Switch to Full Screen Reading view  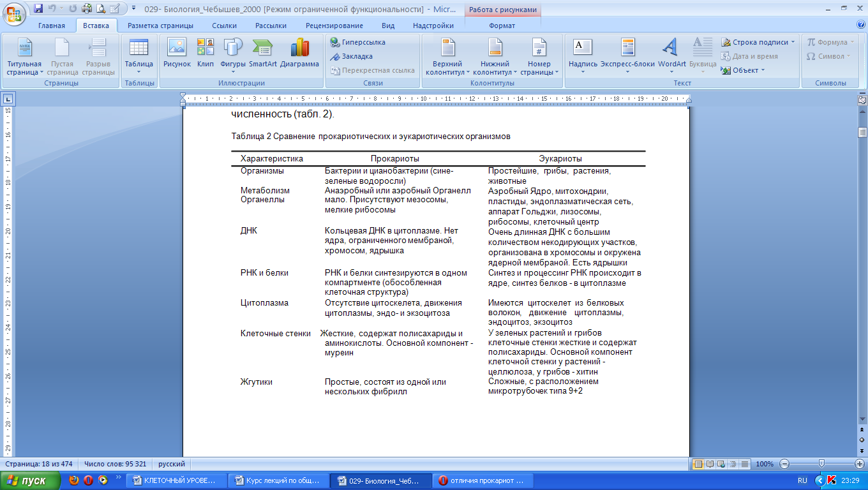(x=710, y=464)
